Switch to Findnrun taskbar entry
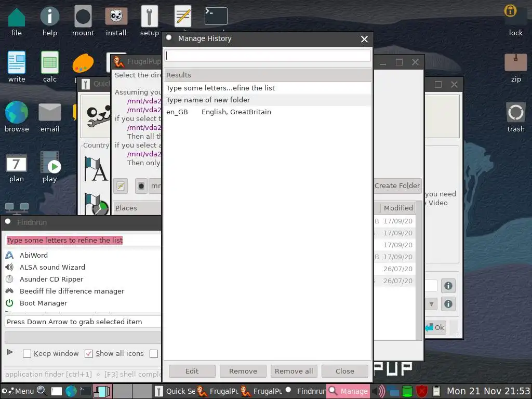Screen dimensions: 532x399 pyautogui.click(x=304, y=391)
